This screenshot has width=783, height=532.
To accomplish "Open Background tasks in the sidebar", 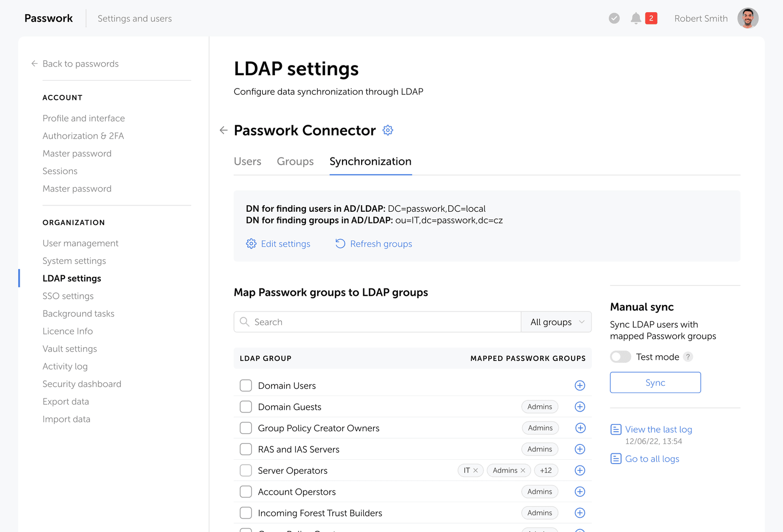I will tap(78, 313).
